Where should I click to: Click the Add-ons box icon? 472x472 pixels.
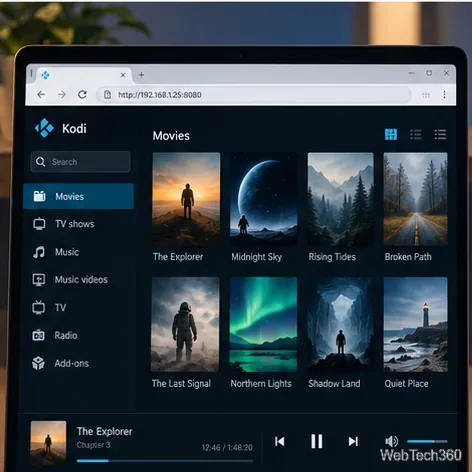click(x=38, y=363)
